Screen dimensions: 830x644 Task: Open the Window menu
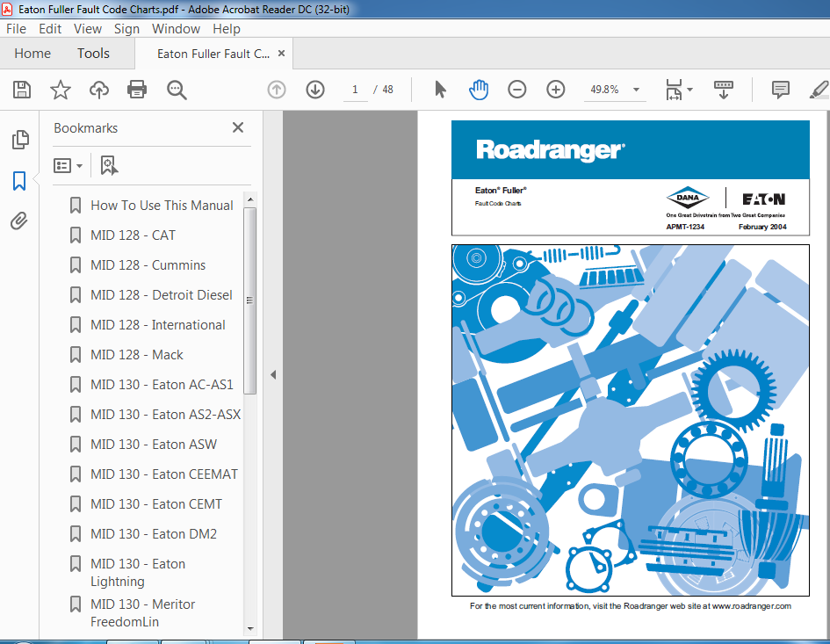pyautogui.click(x=177, y=29)
